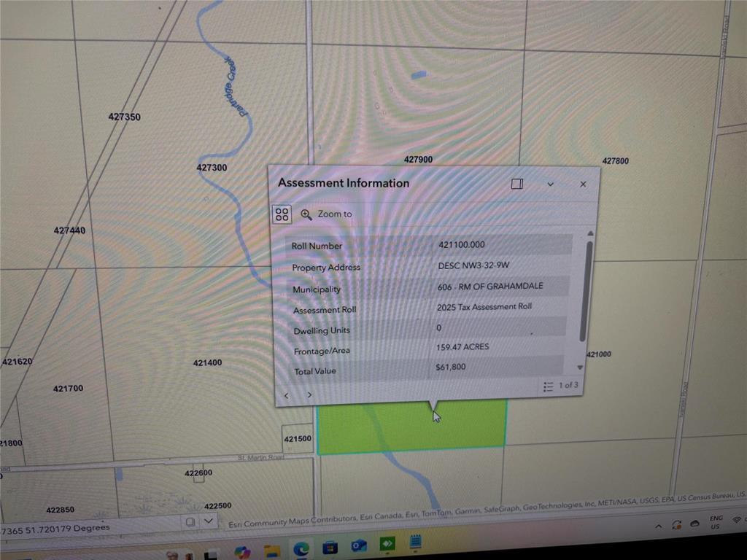Copy the coordinates using the copy icon
Screen dimensions: 747x560
pyautogui.click(x=190, y=522)
